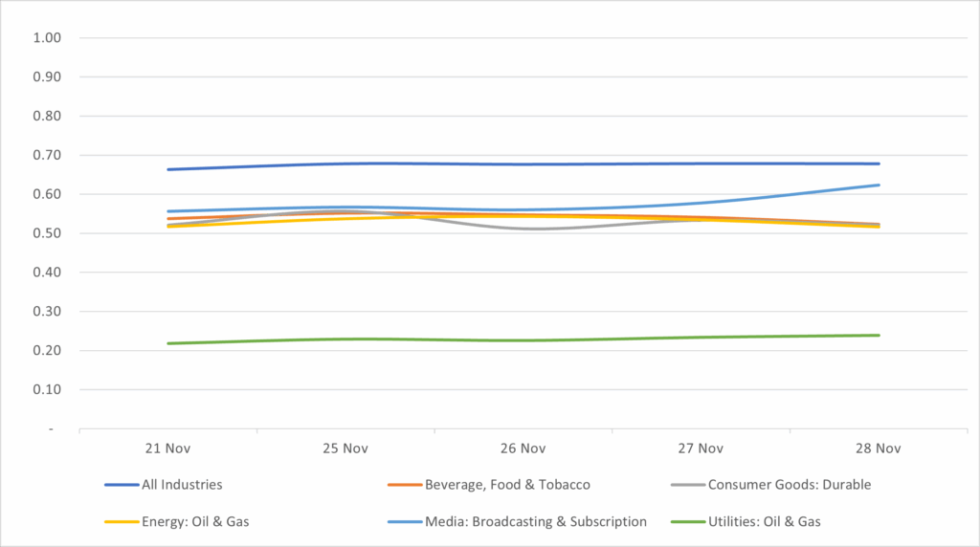Click the Media: Broadcasting & Subscription legend label
This screenshot has height=547, width=980.
[x=532, y=521]
